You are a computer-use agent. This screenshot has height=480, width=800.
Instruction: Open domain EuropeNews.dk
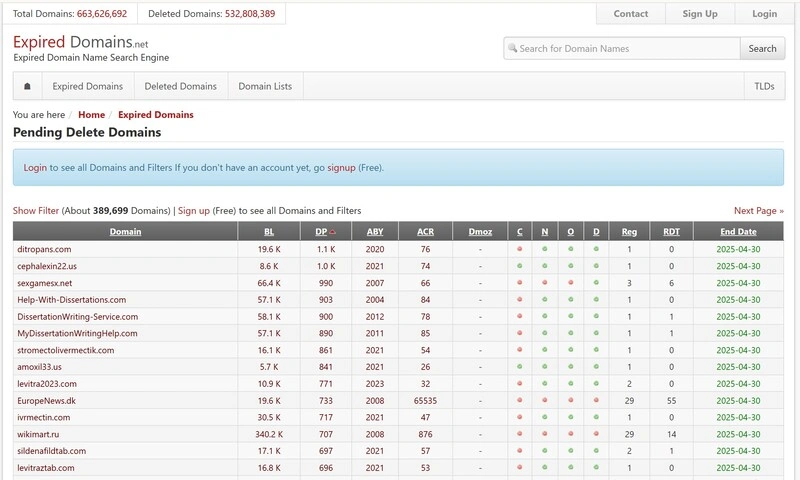coord(46,400)
